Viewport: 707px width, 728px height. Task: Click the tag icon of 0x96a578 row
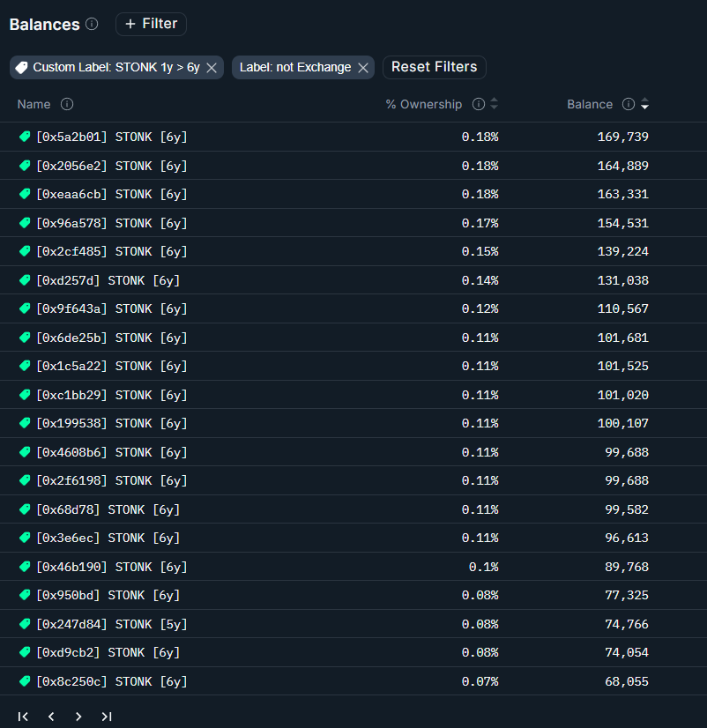pyautogui.click(x=25, y=223)
